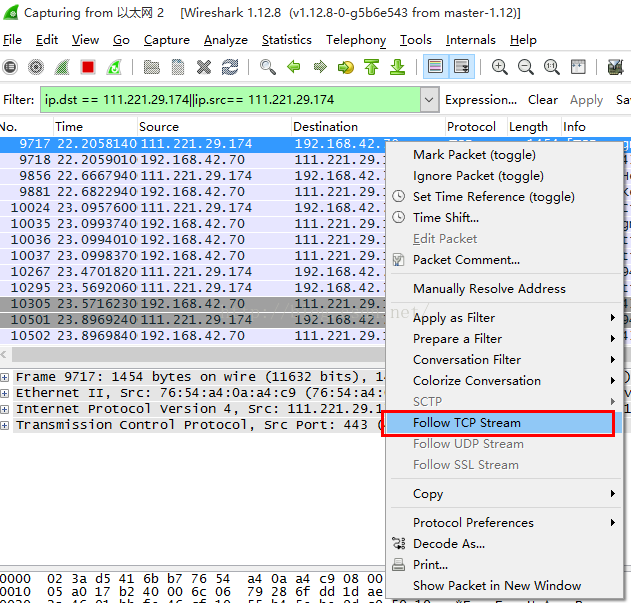Select Mark Packet (toggle) menu entry

pyautogui.click(x=505, y=155)
